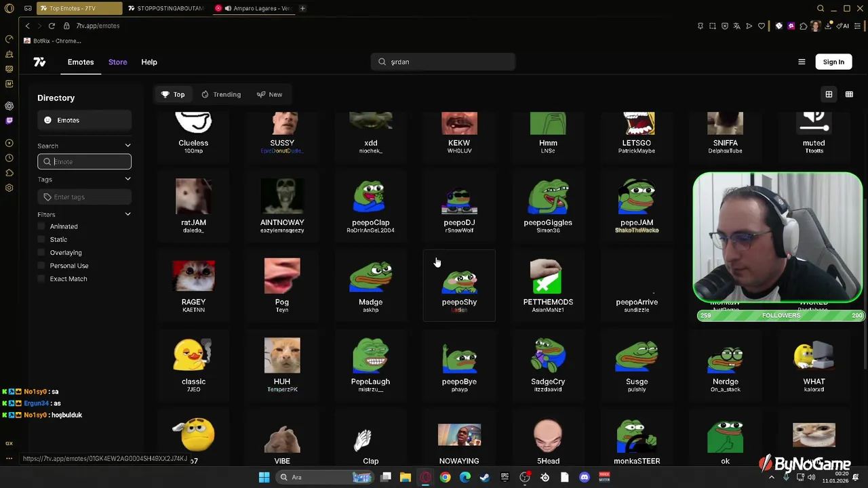Viewport: 868px width, 488px height.
Task: Open a new browser tab with plus button
Action: click(x=302, y=8)
